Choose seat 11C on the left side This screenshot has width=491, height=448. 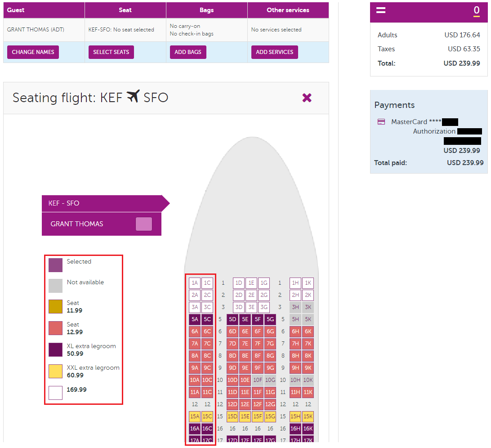click(x=207, y=392)
